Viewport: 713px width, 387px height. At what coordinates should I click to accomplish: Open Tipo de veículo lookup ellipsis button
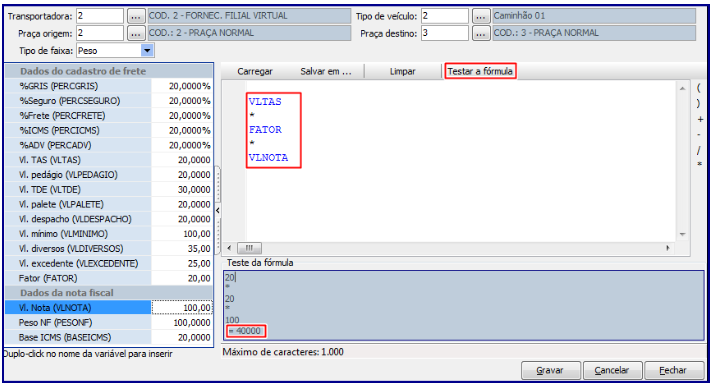tap(481, 16)
